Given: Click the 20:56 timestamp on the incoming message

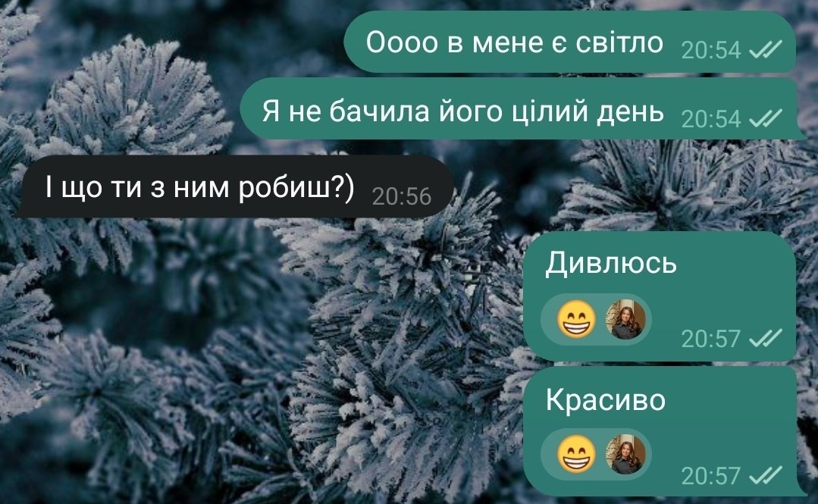Looking at the screenshot, I should (x=402, y=197).
